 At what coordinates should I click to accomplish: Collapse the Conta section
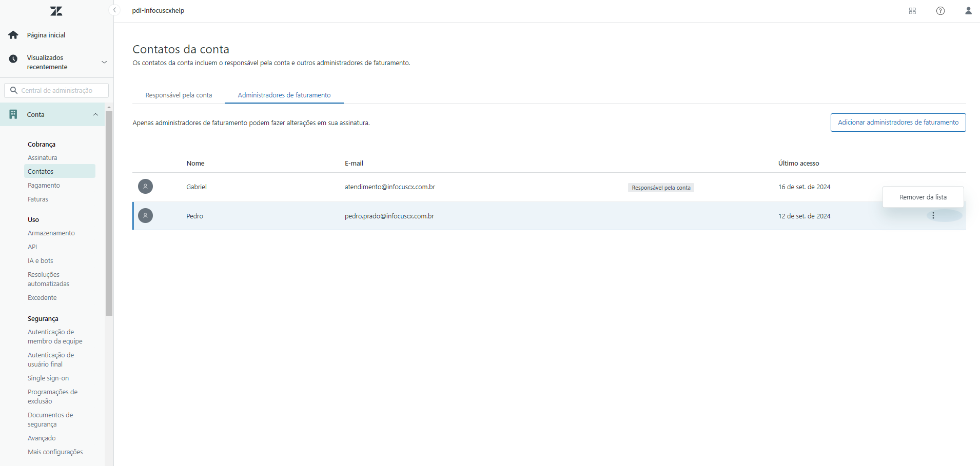pos(95,114)
